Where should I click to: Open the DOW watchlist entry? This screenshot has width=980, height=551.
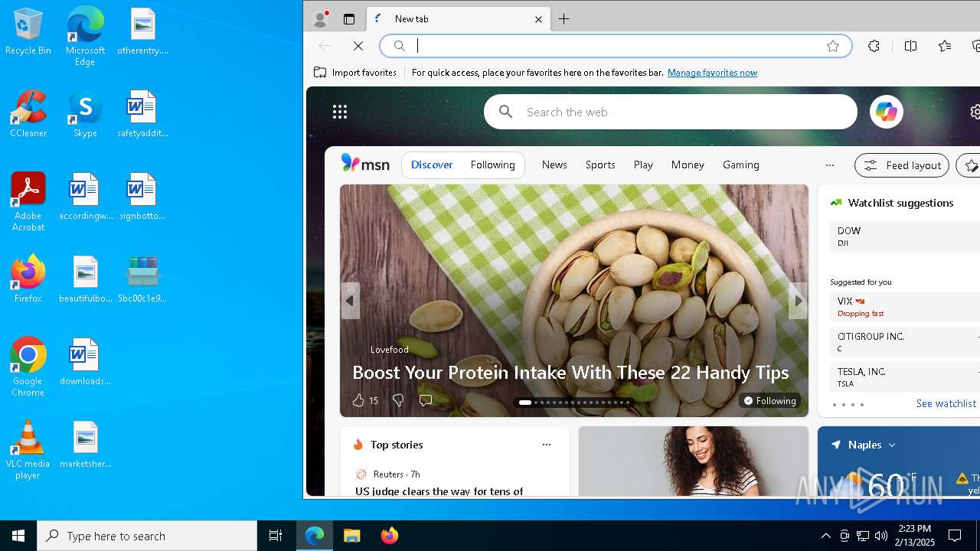pos(904,236)
